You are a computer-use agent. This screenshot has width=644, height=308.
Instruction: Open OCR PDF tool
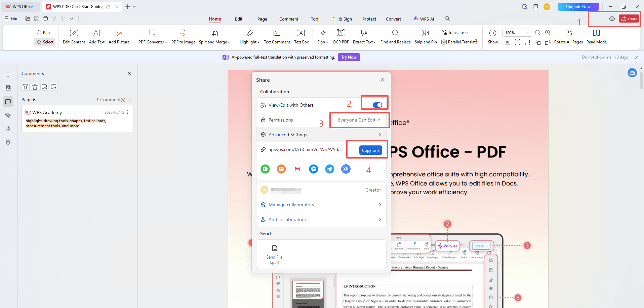[340, 36]
